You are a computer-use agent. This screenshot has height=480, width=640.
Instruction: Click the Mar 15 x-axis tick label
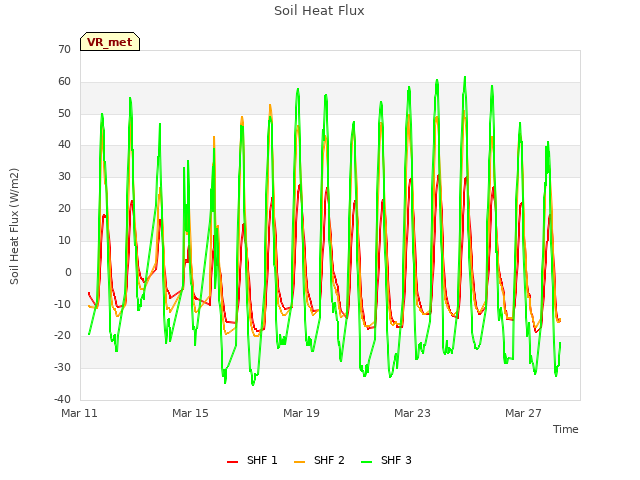pos(190,413)
